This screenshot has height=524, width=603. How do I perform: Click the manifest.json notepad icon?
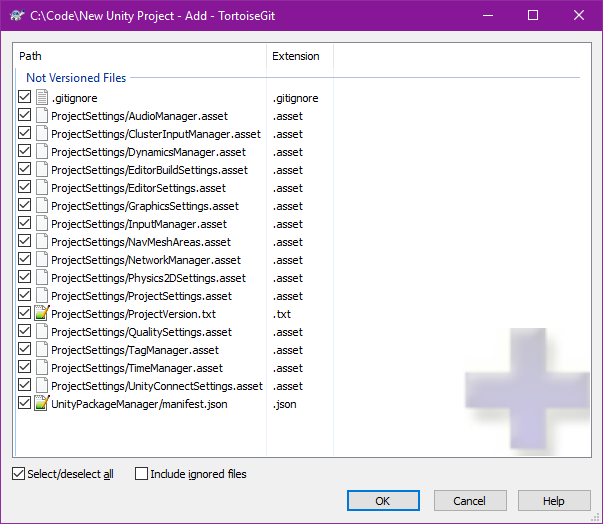(42, 403)
